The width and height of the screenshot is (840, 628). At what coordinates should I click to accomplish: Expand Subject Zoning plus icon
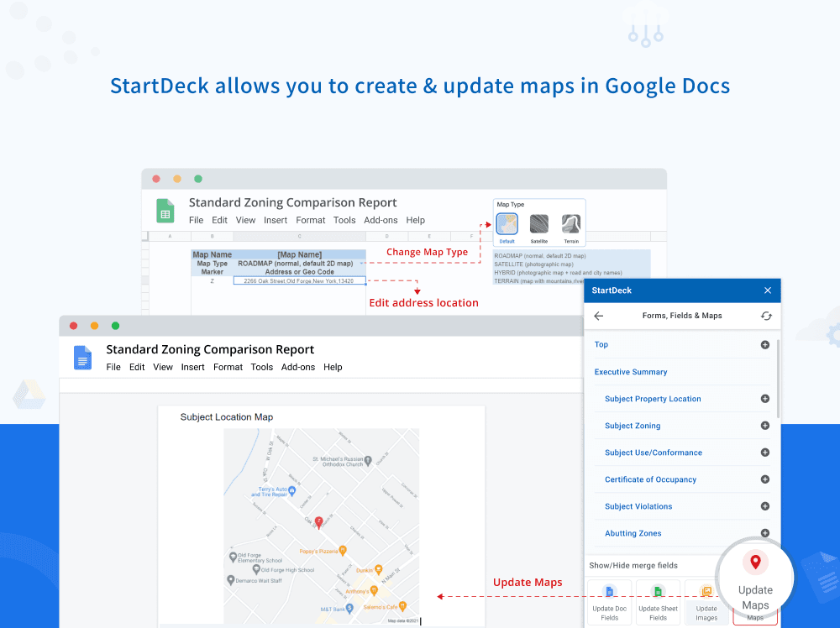point(765,425)
